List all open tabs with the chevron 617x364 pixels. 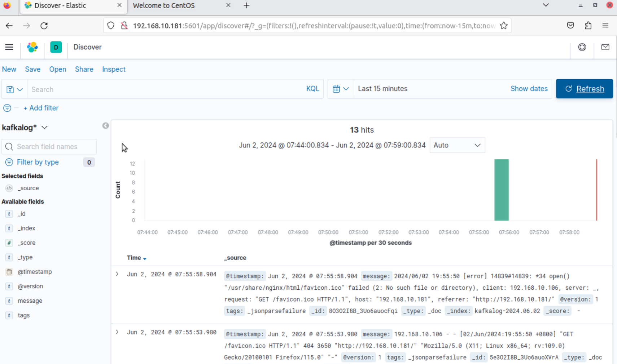pos(546,5)
